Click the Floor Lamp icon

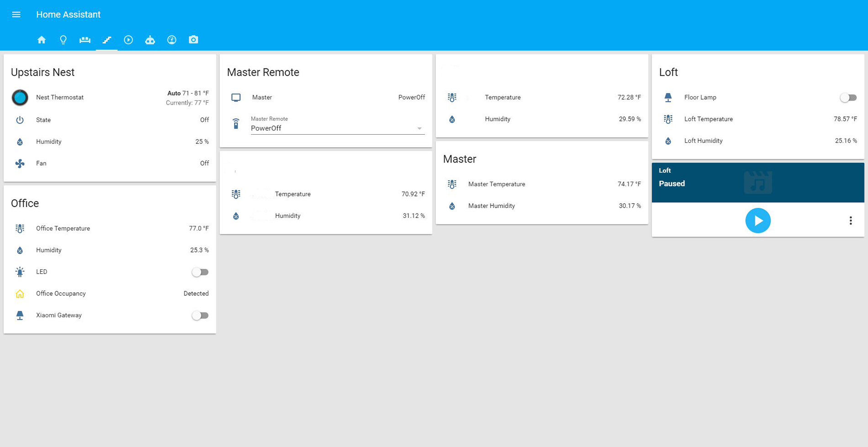(668, 97)
